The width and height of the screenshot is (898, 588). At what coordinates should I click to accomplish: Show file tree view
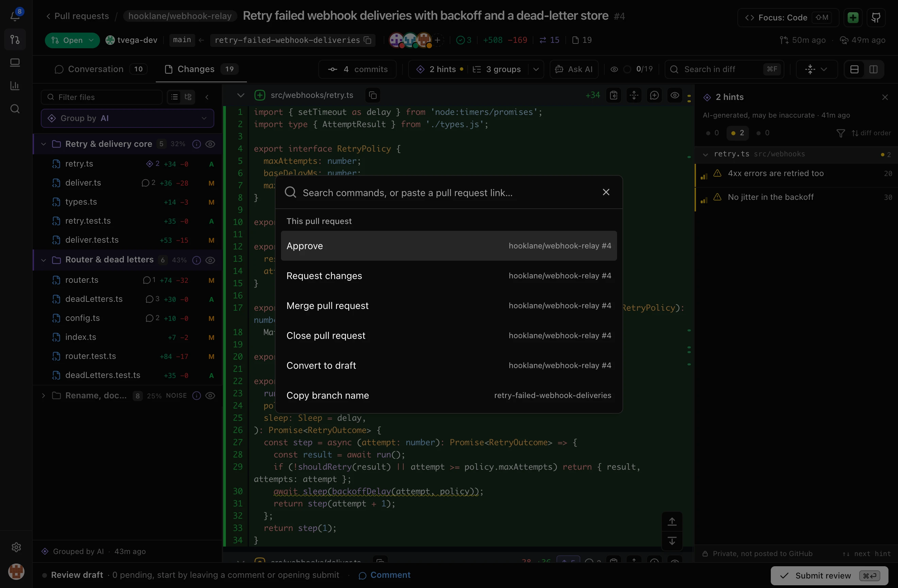pyautogui.click(x=188, y=97)
